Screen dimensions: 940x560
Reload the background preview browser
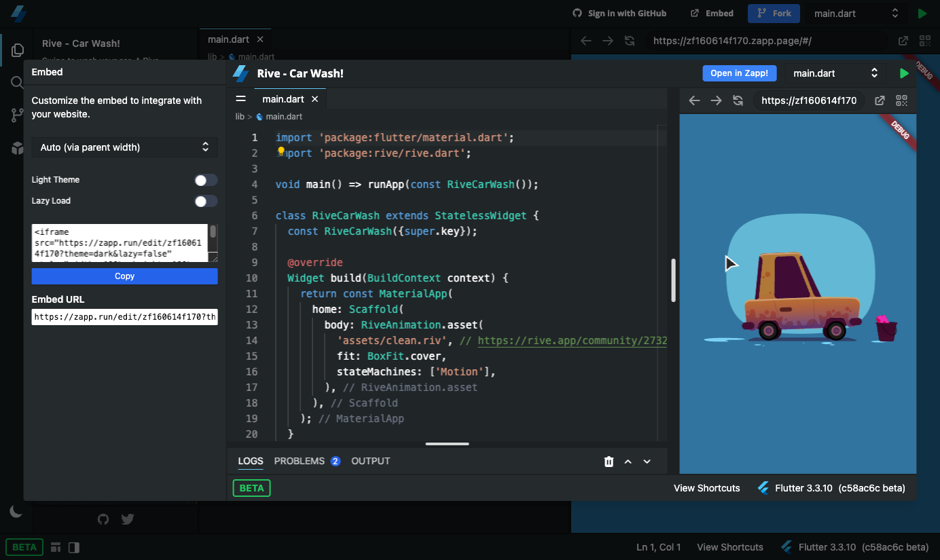[x=630, y=41]
